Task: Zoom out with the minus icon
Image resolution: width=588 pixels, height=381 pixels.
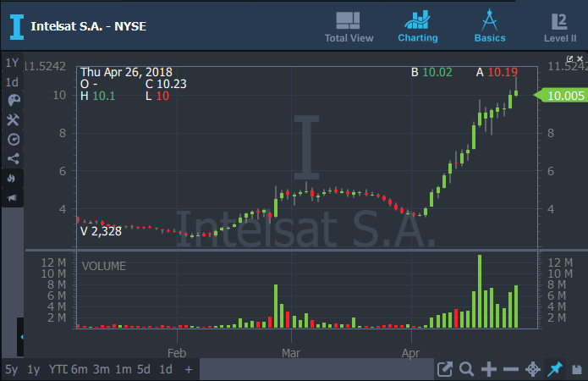Action: point(511,369)
